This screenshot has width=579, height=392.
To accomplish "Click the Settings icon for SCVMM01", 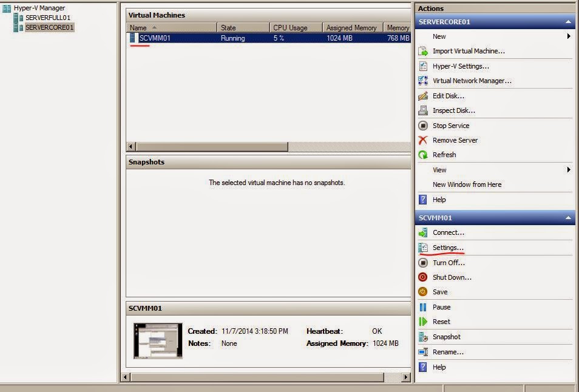I will click(423, 248).
